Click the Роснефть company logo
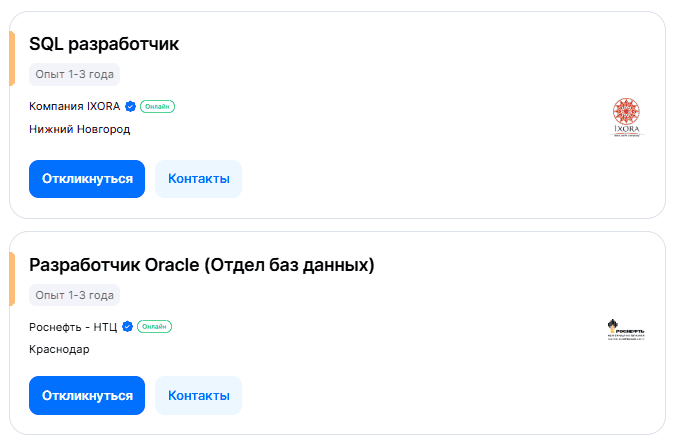The image size is (675, 442). (627, 330)
